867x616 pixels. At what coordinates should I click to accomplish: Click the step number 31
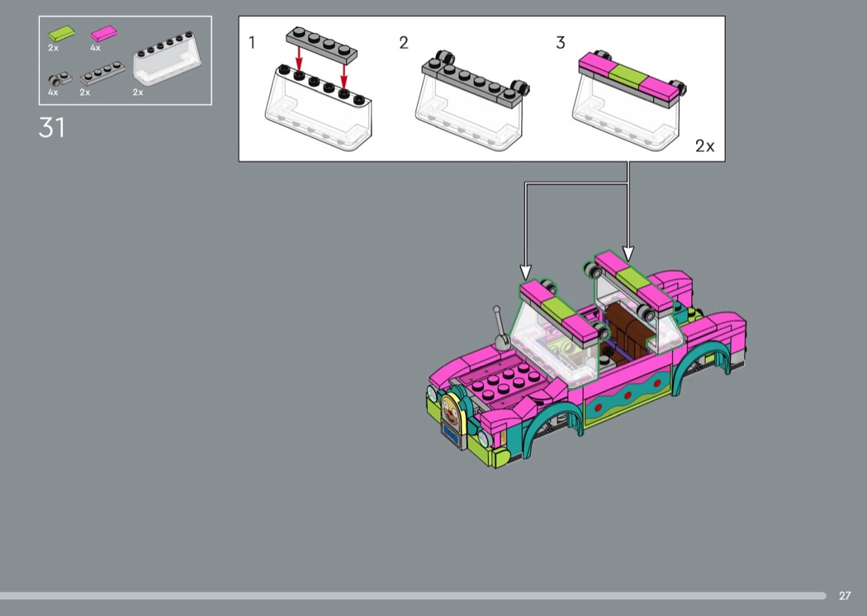coord(52,128)
